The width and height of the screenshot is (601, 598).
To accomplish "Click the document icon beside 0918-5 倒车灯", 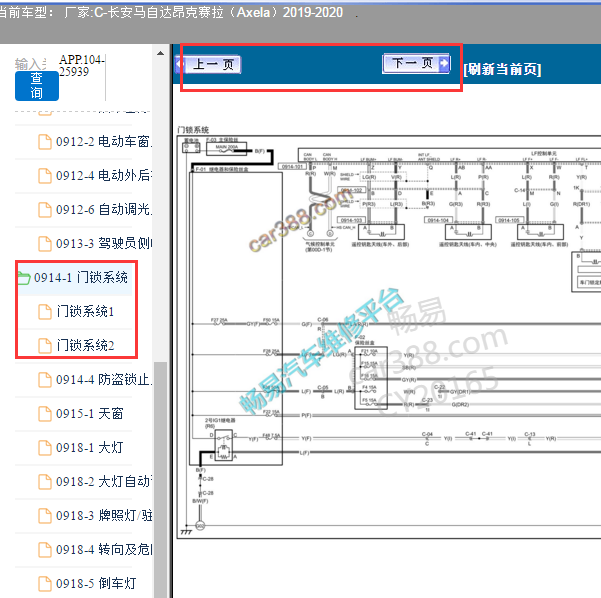I will (x=45, y=584).
